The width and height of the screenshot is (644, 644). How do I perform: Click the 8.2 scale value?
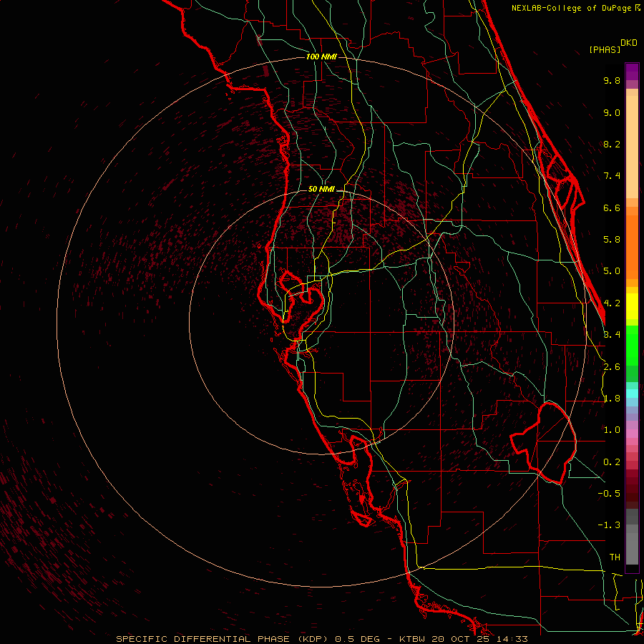click(612, 144)
